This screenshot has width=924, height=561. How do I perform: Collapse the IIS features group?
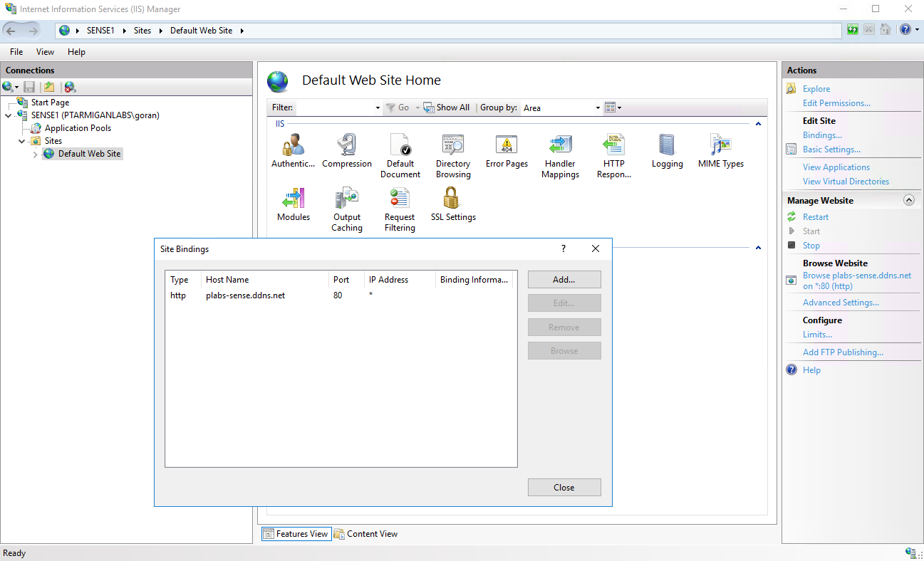pos(758,124)
